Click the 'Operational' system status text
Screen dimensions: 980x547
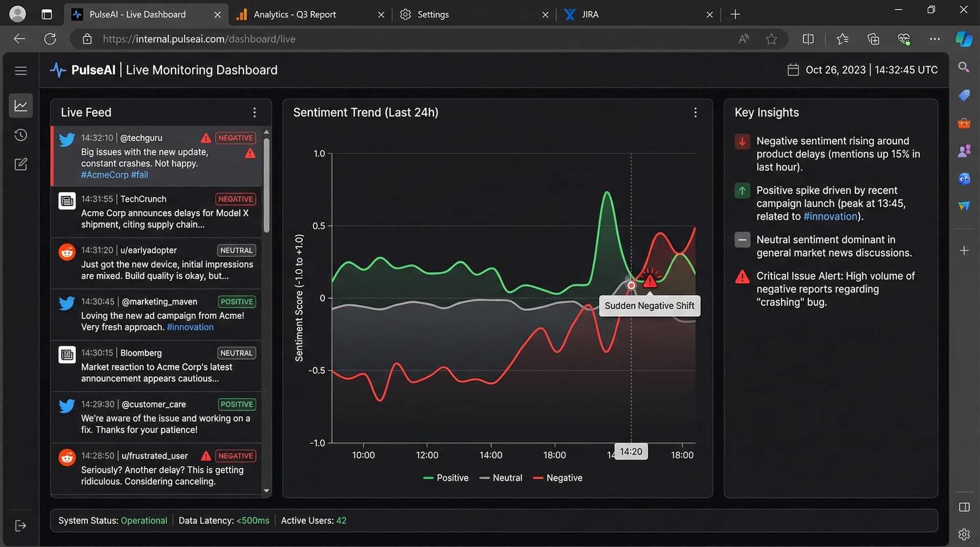click(x=144, y=521)
